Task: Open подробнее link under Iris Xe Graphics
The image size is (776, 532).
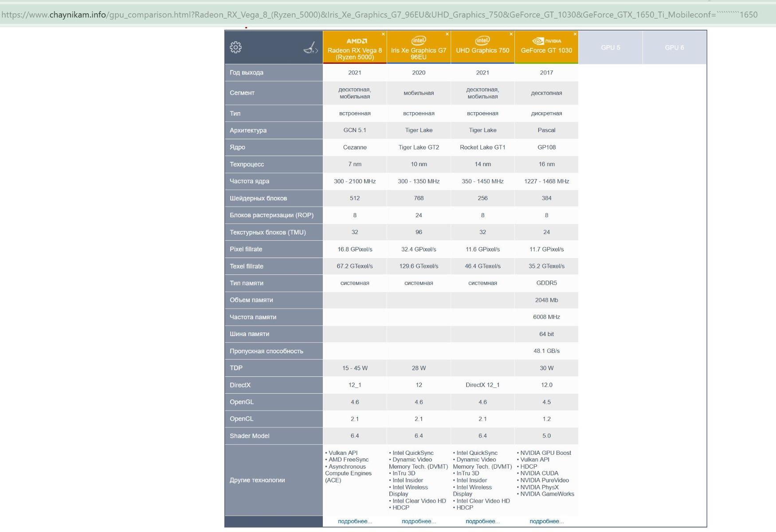Action: point(419,521)
